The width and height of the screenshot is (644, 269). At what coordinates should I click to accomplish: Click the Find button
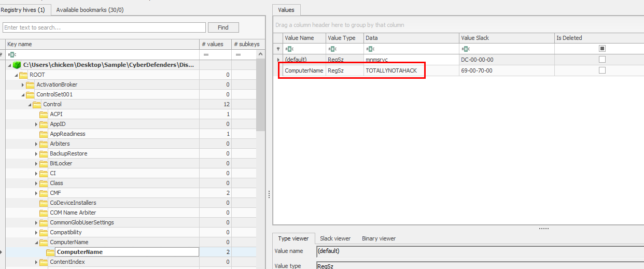223,27
